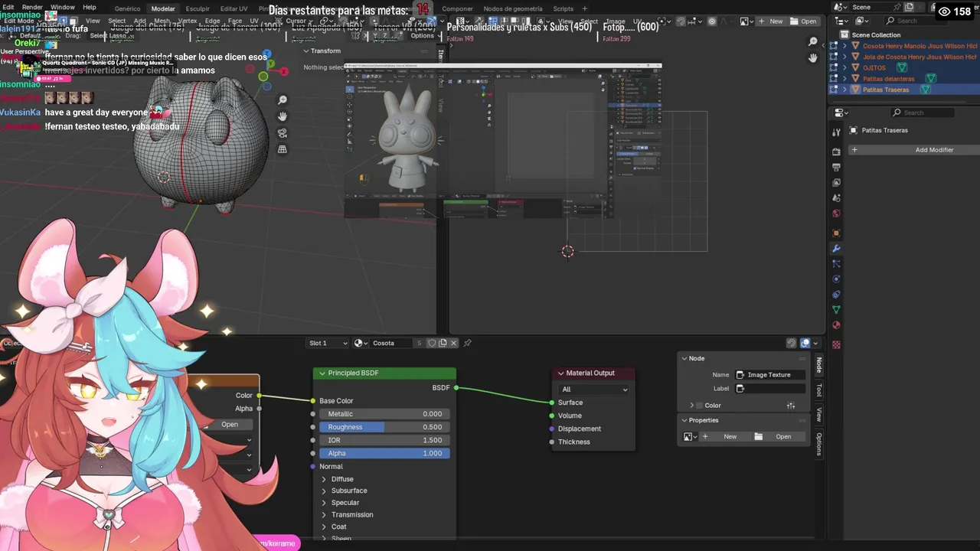Click the zoom magnifier in right viewport

[x=813, y=41]
